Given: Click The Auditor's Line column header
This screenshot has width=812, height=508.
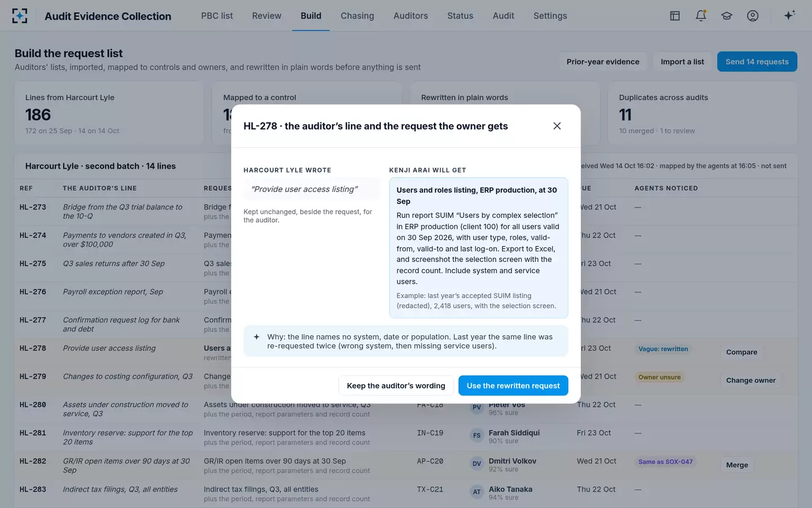Looking at the screenshot, I should point(100,188).
